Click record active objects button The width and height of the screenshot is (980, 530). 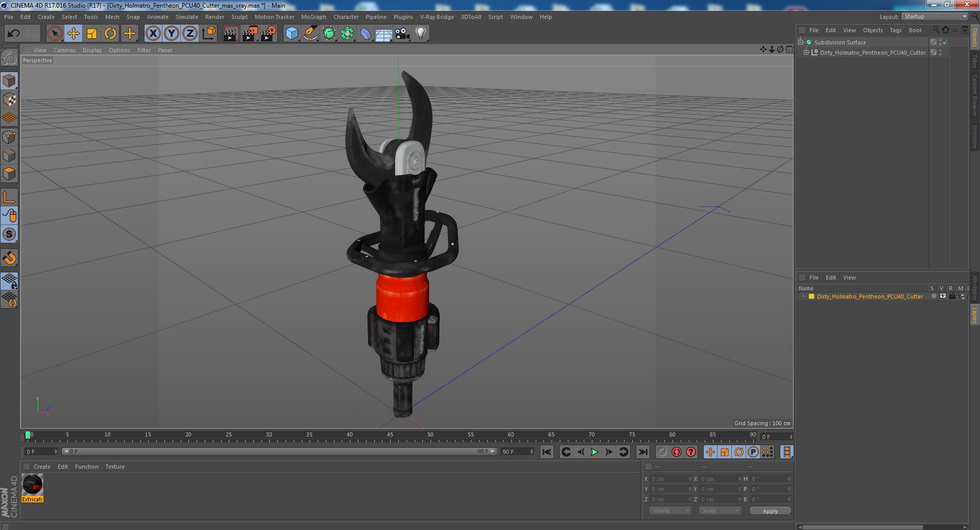pyautogui.click(x=662, y=452)
